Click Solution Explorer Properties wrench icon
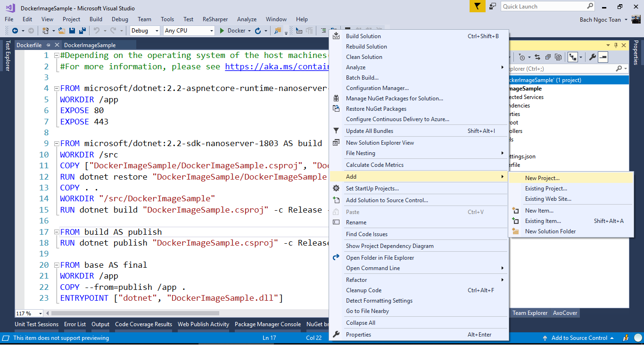The width and height of the screenshot is (644, 362). (x=593, y=57)
